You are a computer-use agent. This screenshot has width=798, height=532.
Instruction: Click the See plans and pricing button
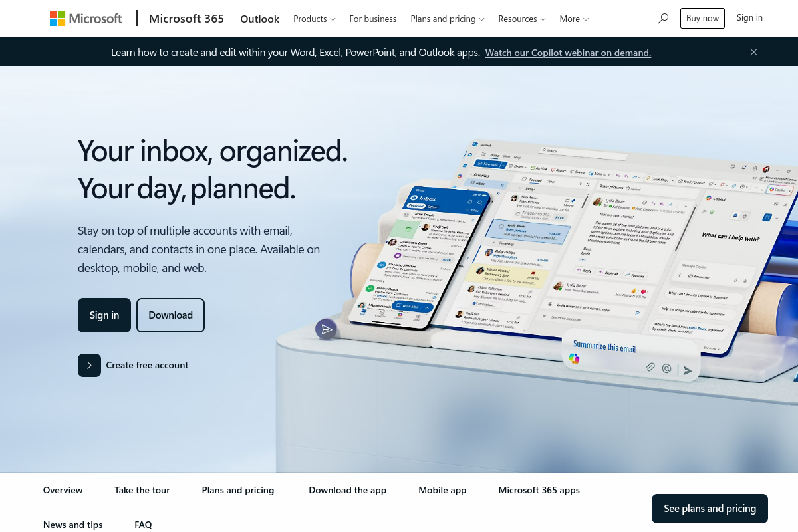click(710, 509)
